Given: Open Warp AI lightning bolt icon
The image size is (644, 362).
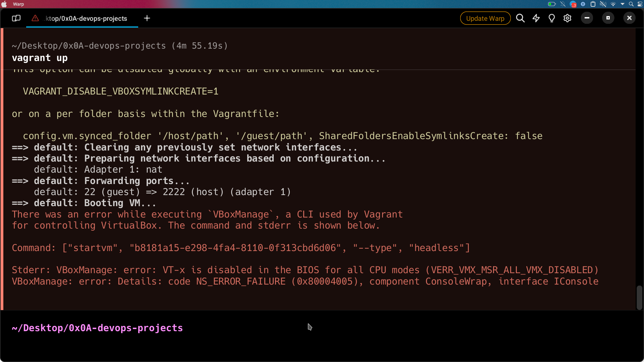Looking at the screenshot, I should click(536, 18).
